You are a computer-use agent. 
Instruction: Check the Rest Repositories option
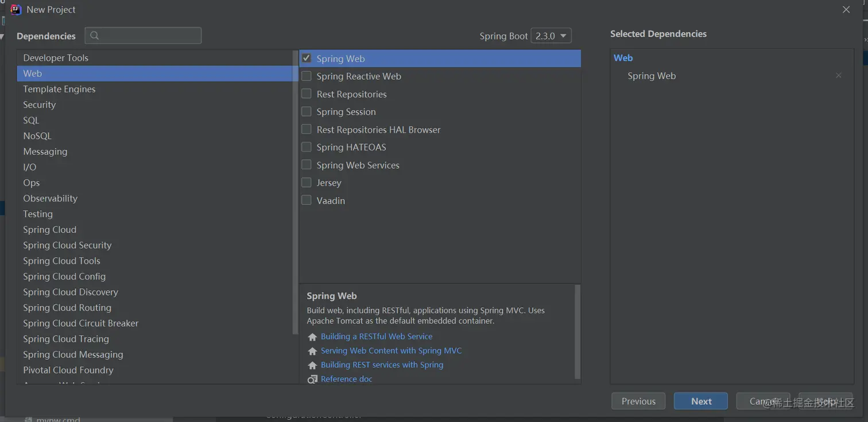tap(307, 94)
